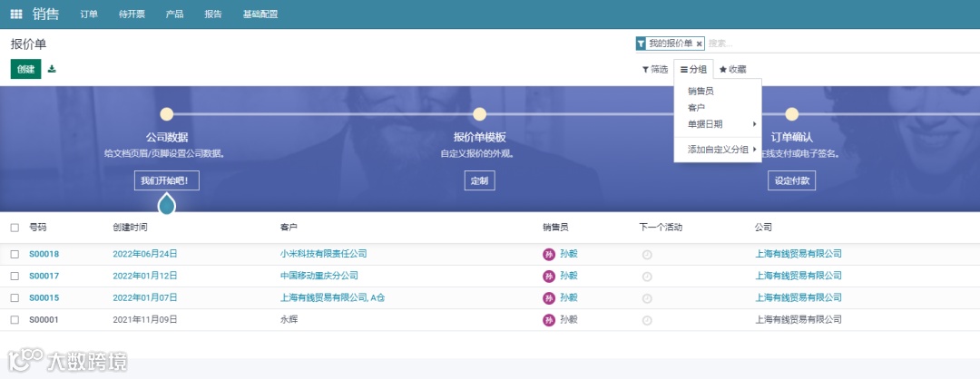Group by 客户 in the menu

coord(718,107)
